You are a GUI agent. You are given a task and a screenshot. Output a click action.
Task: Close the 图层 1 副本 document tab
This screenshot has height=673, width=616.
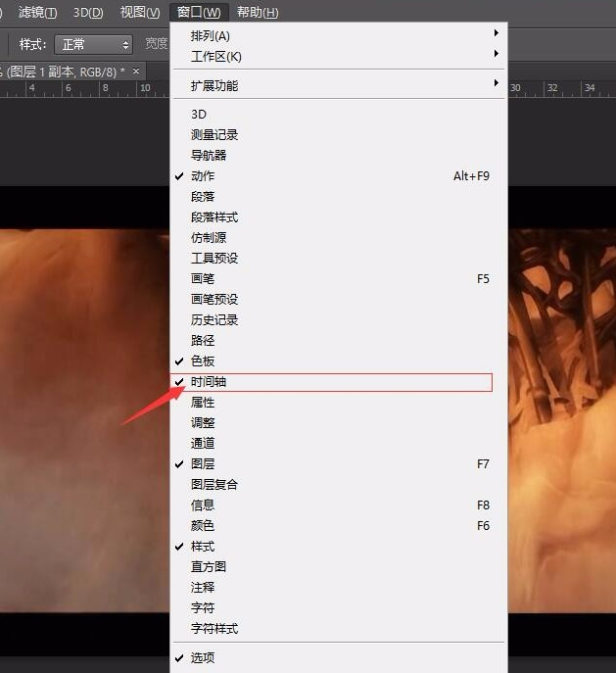click(x=136, y=72)
